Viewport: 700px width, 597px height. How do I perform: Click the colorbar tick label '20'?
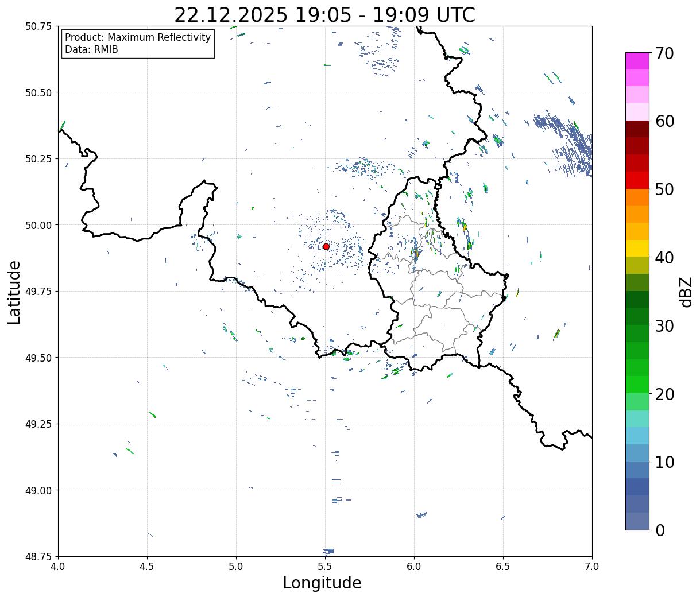pos(664,394)
